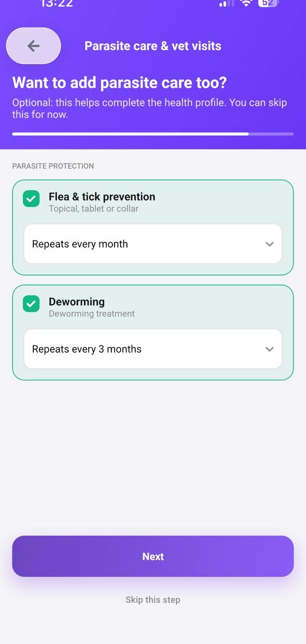Tap the Skip this step link

153,600
